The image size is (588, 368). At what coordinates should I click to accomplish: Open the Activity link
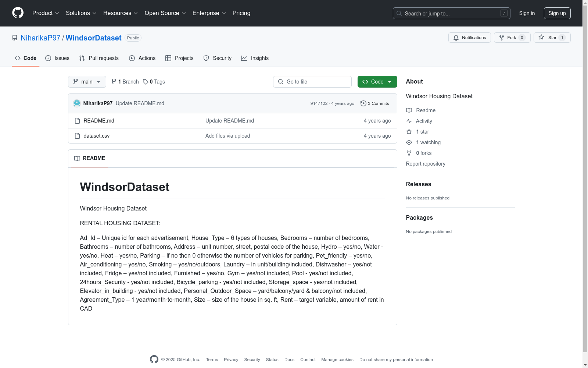click(x=419, y=121)
